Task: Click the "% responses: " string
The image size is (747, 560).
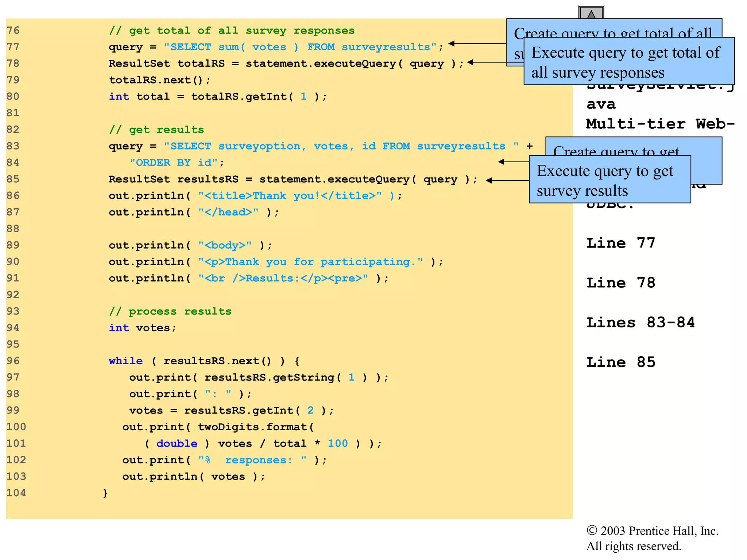Action: coord(252,460)
